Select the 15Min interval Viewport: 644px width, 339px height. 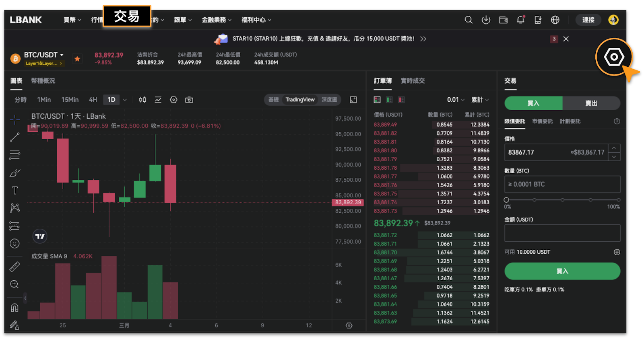70,100
